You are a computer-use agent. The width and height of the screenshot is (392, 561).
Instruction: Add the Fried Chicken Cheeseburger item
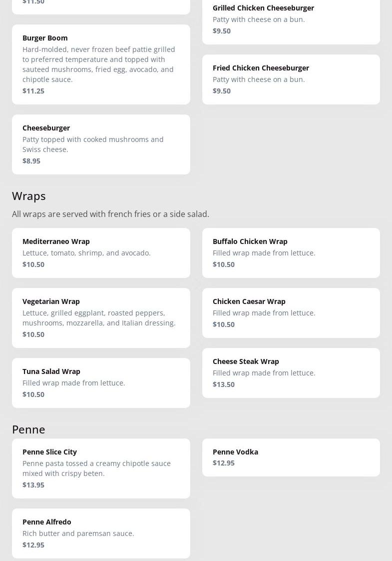pyautogui.click(x=291, y=79)
